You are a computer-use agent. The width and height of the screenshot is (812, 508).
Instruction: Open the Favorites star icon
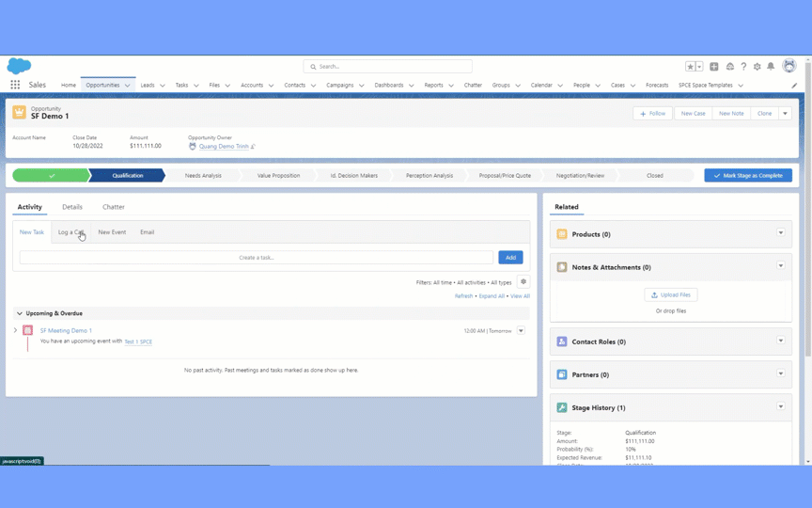[x=690, y=67]
